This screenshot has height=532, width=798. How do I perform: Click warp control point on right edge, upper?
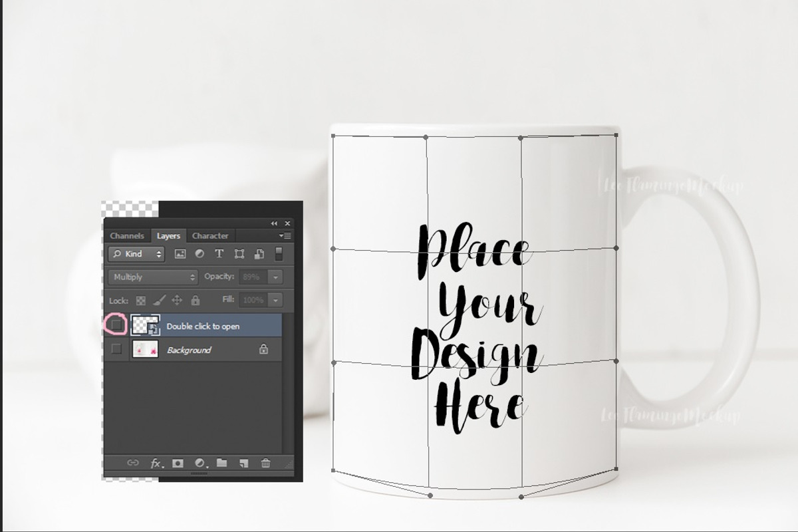tap(616, 248)
